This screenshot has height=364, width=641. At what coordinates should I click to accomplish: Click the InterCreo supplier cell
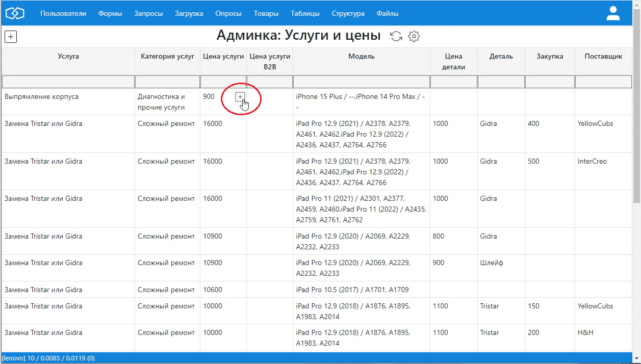coord(603,171)
